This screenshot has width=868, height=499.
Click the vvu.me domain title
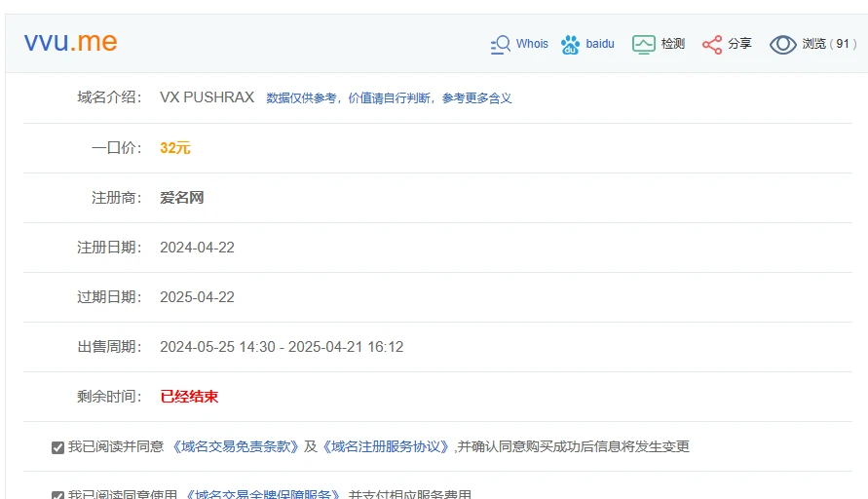pos(71,41)
